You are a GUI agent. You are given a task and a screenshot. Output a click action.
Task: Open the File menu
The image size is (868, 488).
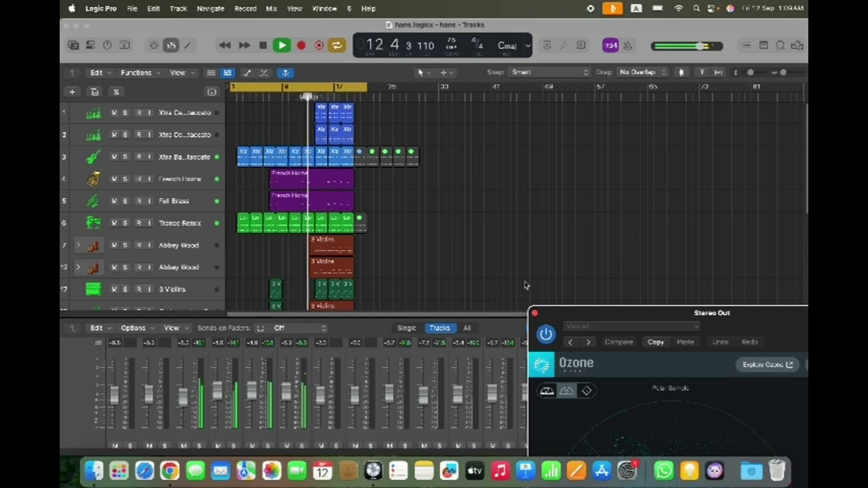[132, 8]
